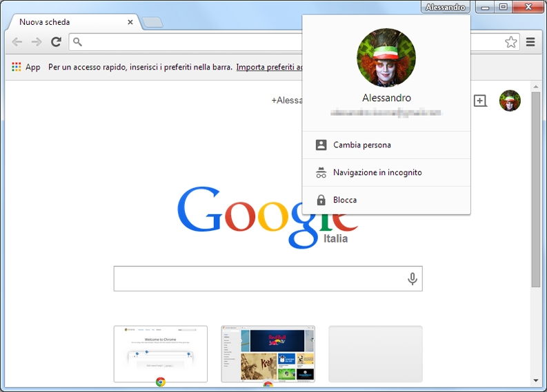Click the incognito spy icon
547x392 pixels.
[x=321, y=172]
